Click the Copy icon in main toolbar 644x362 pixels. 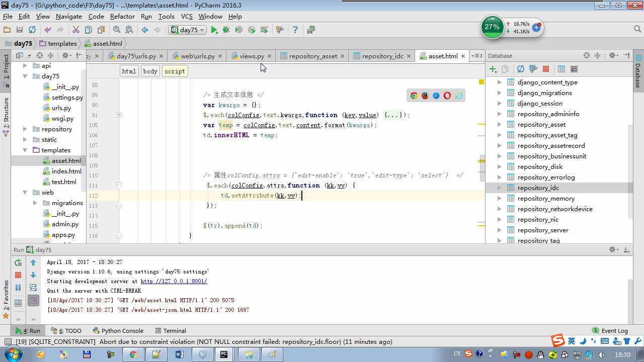pos(89,30)
